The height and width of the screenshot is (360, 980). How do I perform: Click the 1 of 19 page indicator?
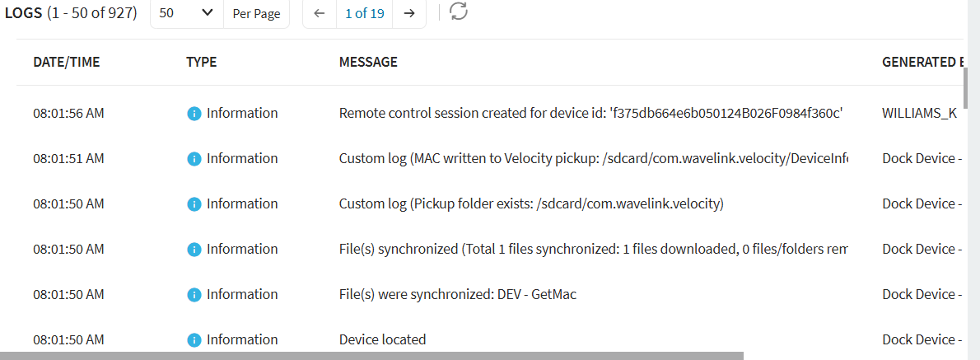pos(364,13)
